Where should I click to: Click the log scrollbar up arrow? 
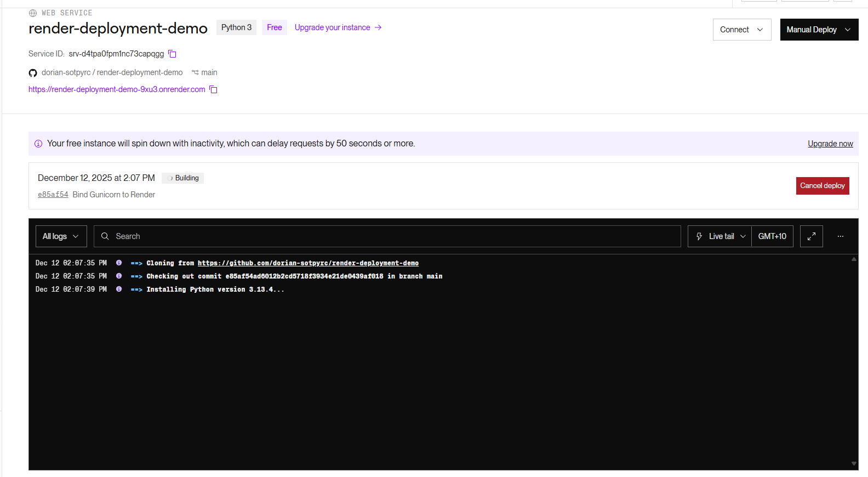coord(854,259)
